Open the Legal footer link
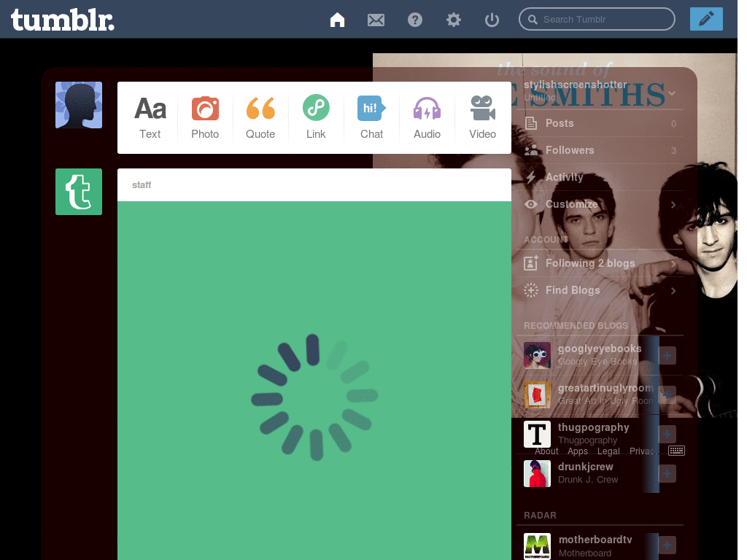Viewport: 747px width, 560px height. tap(608, 451)
